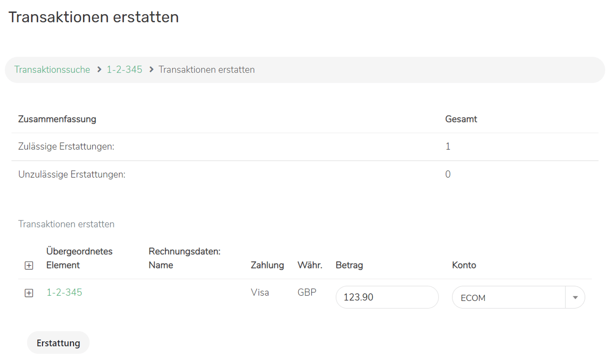Click the Betrag column header
The width and height of the screenshot is (610, 364).
tap(349, 265)
